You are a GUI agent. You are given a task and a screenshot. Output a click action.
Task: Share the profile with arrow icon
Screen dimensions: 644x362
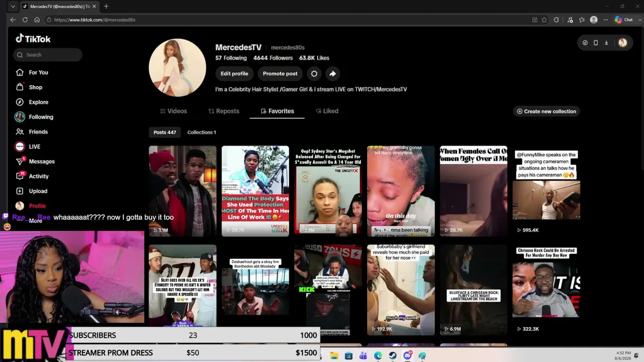pyautogui.click(x=333, y=73)
